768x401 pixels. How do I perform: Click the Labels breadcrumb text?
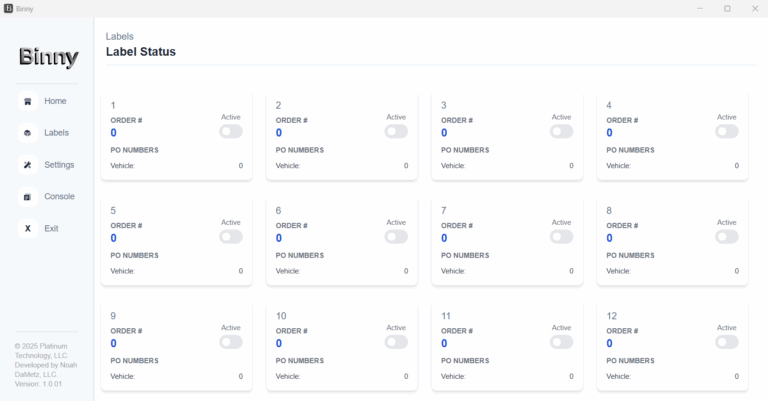(120, 37)
